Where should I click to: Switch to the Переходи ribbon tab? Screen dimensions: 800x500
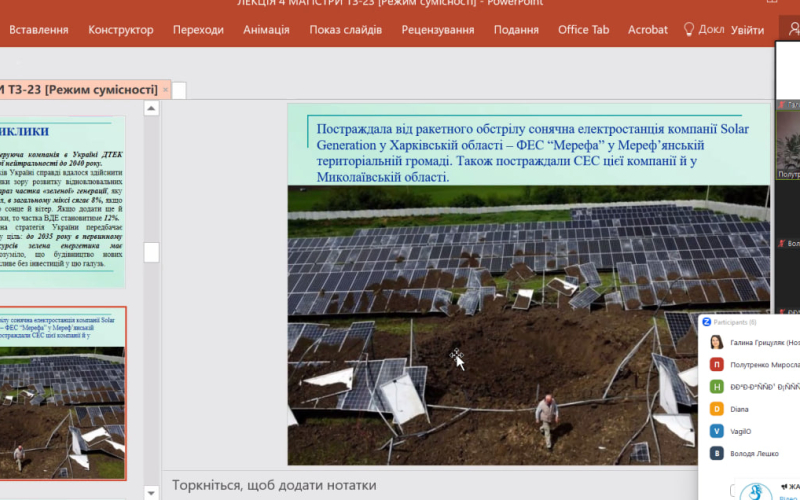click(198, 30)
